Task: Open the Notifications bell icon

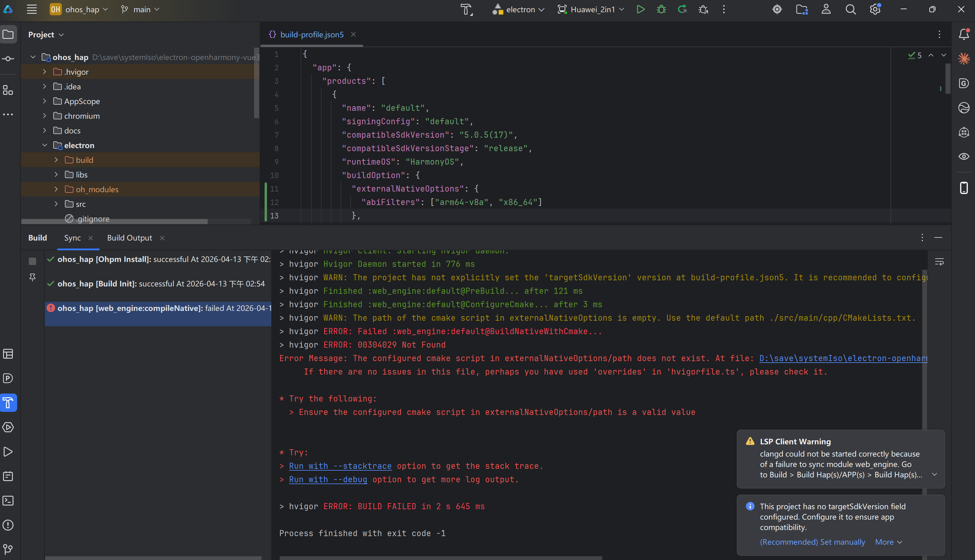Action: pyautogui.click(x=963, y=34)
